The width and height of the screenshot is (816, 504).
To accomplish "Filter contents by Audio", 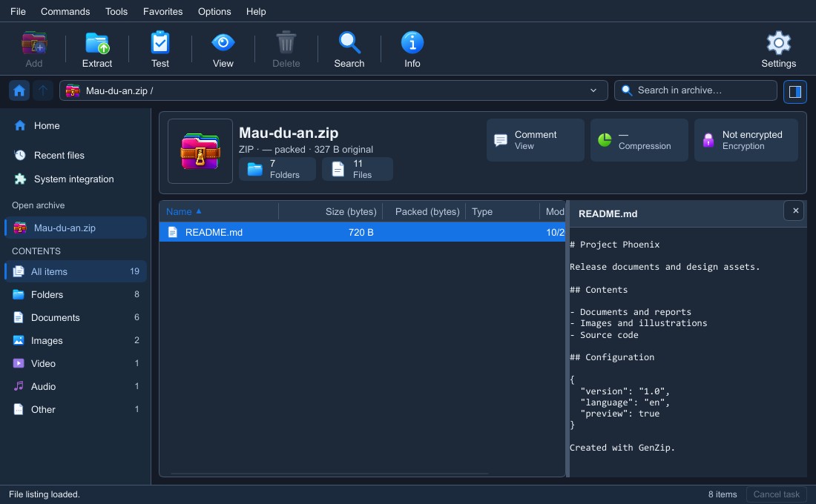I will tap(76, 386).
